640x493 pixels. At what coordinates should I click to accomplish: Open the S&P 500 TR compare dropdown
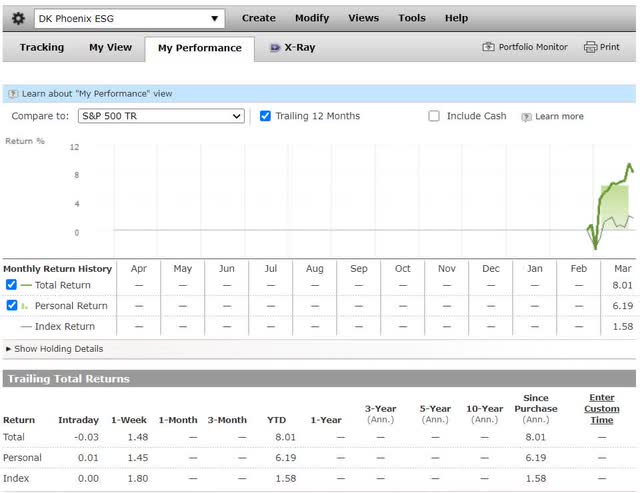click(161, 116)
